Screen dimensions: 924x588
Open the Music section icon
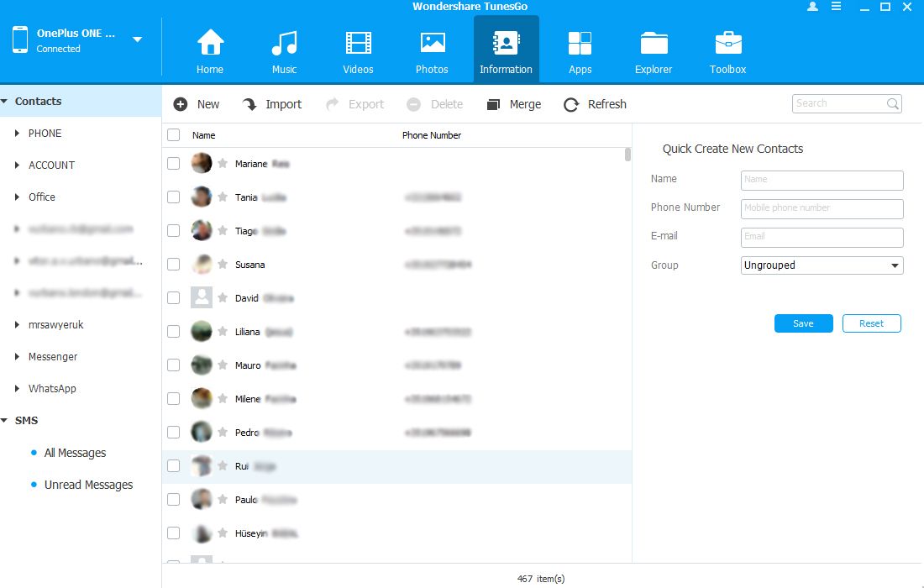click(x=284, y=44)
